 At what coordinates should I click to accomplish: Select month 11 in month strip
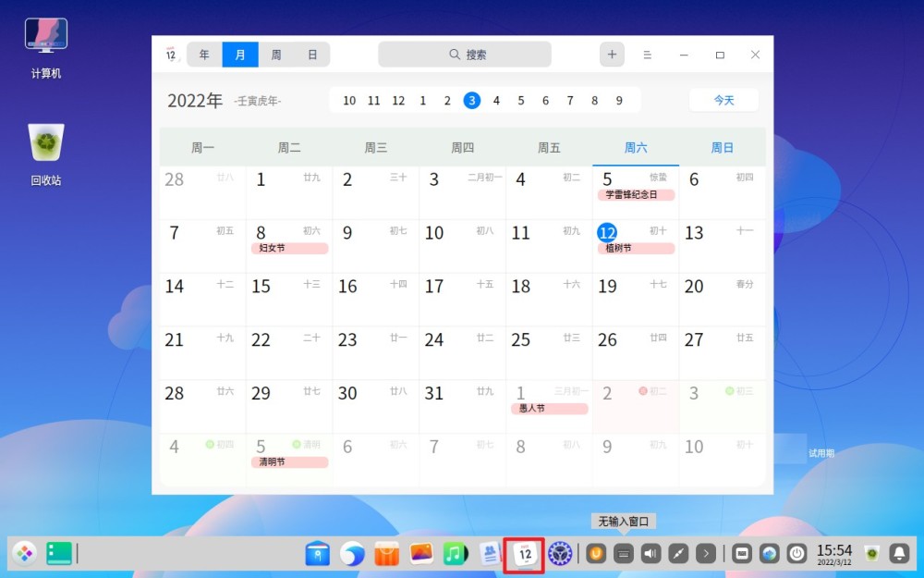pyautogui.click(x=373, y=101)
